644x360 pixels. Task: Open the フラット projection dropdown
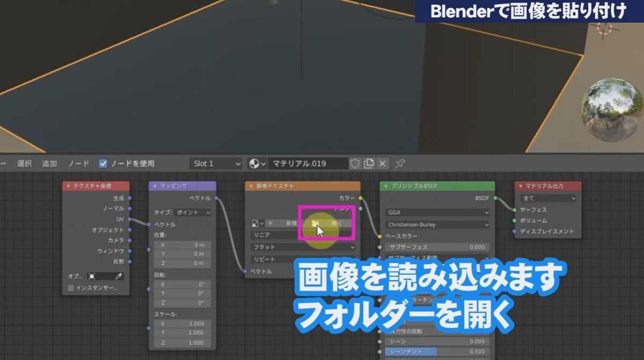pos(303,247)
